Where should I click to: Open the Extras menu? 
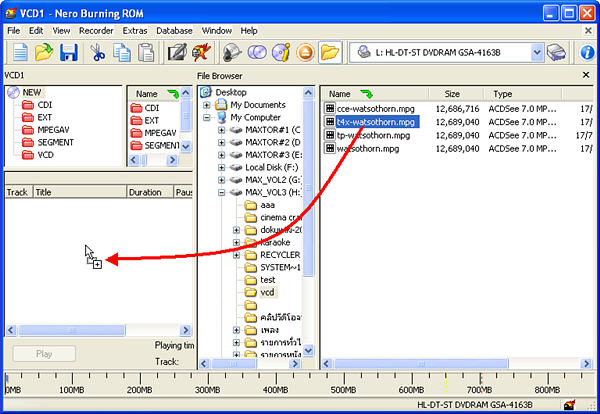pyautogui.click(x=135, y=31)
